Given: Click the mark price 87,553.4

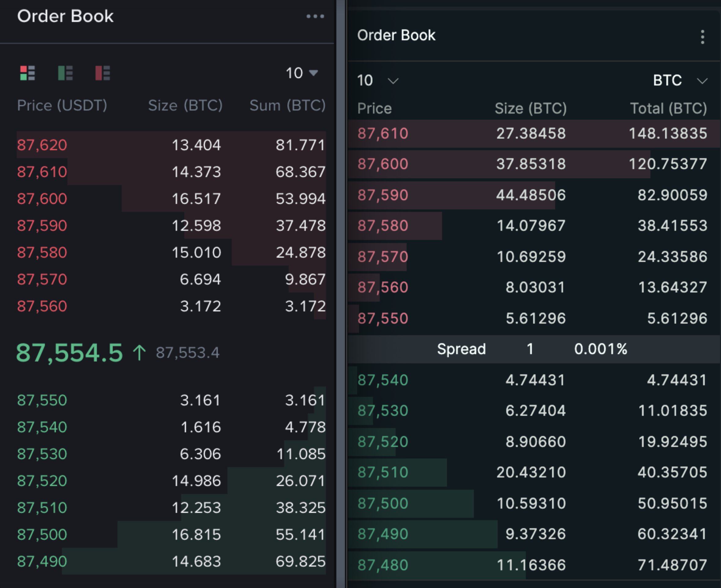Looking at the screenshot, I should tap(188, 353).
